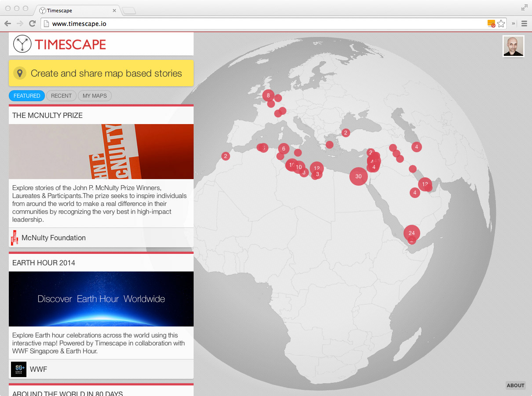
Task: Open the Earth Hour 2014 banner image
Action: pyautogui.click(x=101, y=299)
